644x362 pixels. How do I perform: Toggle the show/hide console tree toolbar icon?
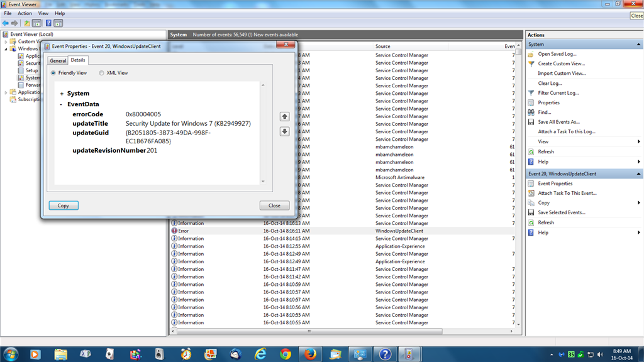(36, 23)
